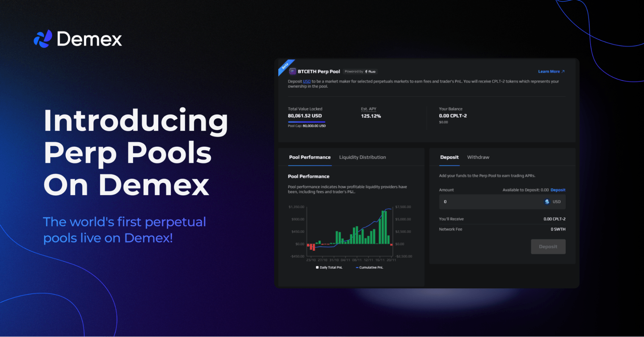Screen dimensions: 644x337
Task: Click the 80,061.52 USD total value
Action: pos(305,116)
